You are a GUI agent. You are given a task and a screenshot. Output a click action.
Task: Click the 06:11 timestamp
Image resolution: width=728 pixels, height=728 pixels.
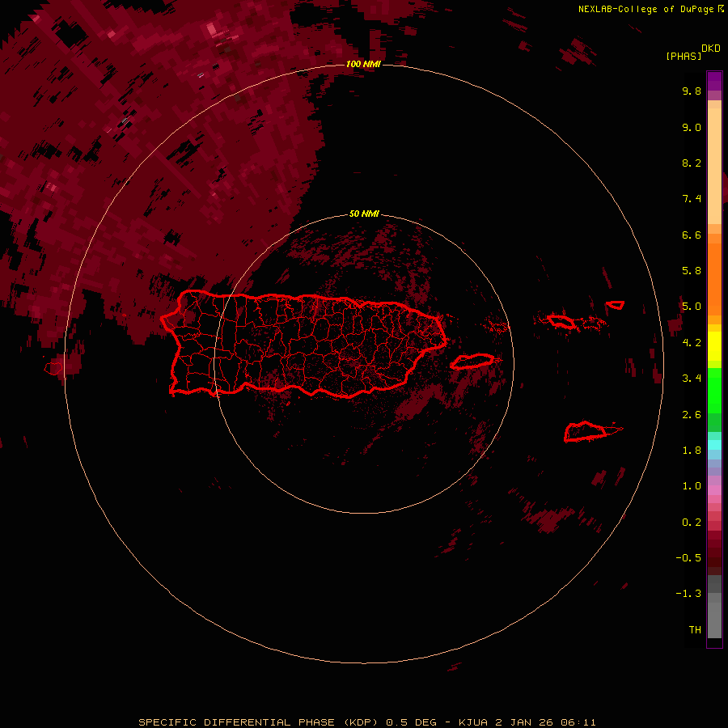pos(578,722)
